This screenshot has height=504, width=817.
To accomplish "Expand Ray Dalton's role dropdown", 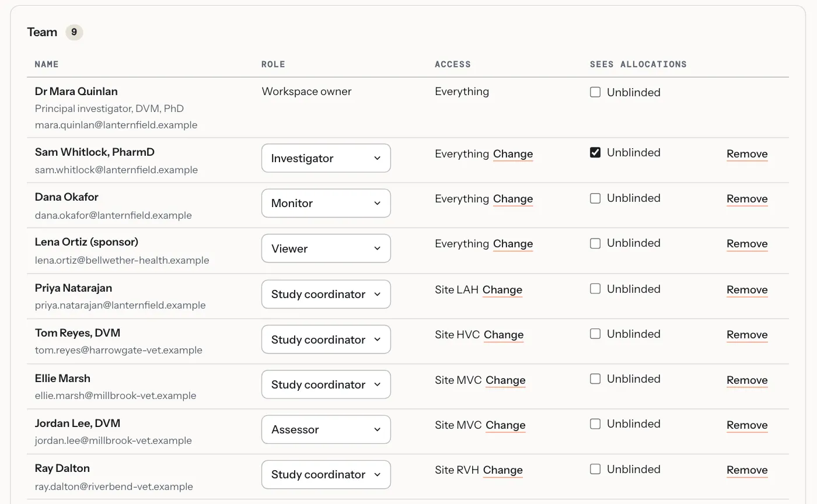I will [326, 474].
